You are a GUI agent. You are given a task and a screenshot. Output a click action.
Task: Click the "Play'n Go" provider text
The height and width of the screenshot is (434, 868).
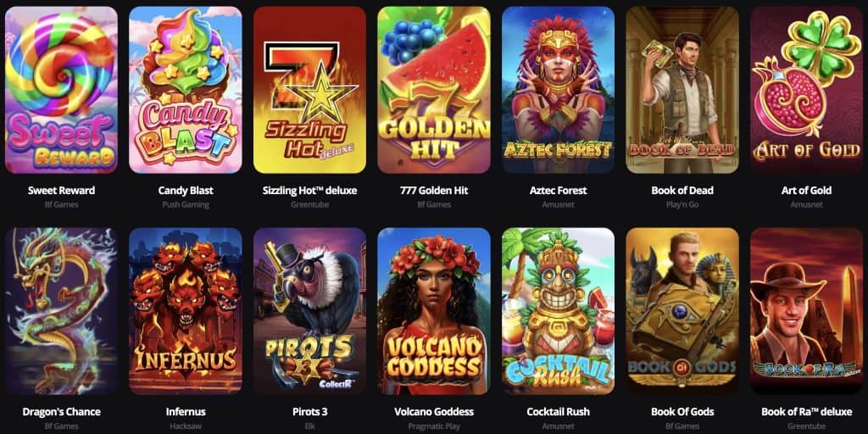coord(682,205)
